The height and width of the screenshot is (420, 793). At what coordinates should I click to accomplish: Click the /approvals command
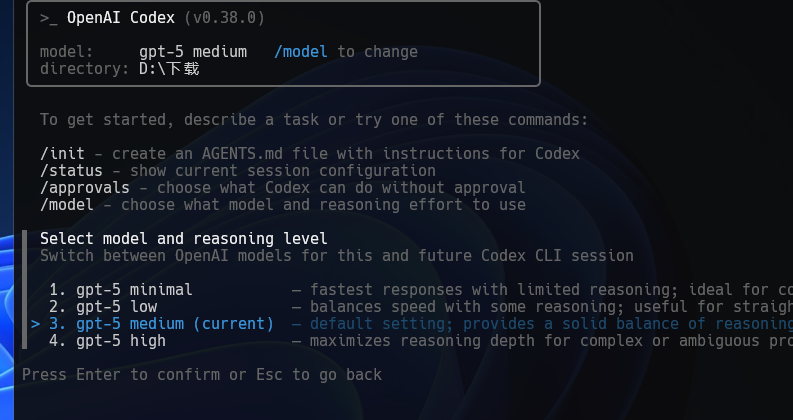pyautogui.click(x=85, y=188)
